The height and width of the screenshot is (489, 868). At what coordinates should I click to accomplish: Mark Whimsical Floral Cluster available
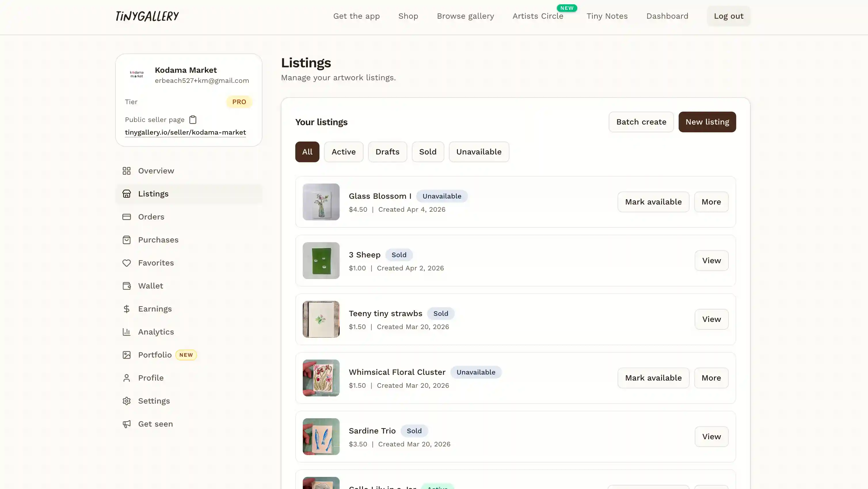(653, 378)
